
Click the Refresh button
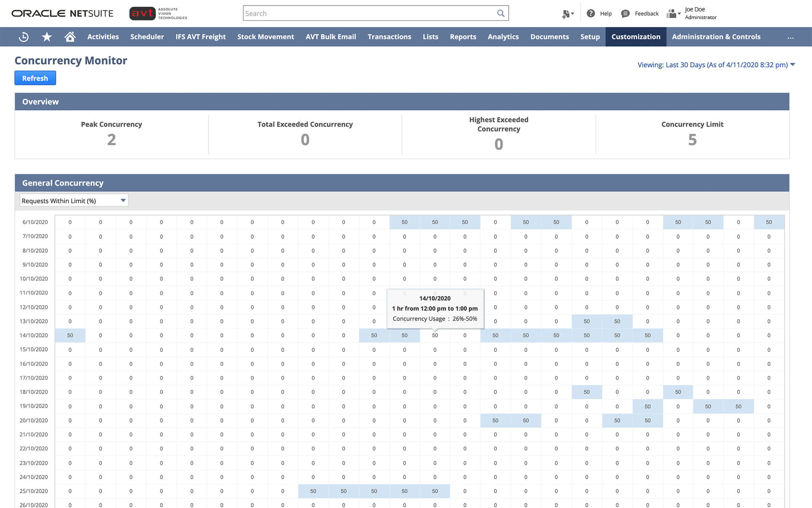(x=35, y=78)
